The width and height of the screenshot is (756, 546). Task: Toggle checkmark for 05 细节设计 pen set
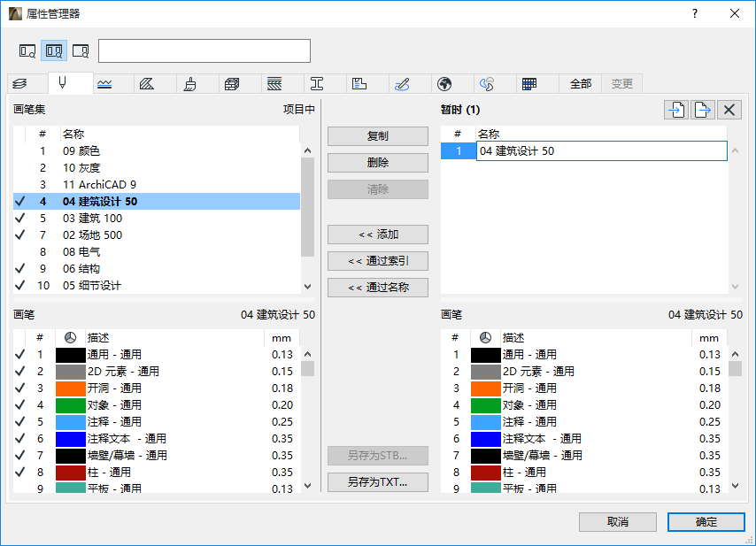[19, 285]
